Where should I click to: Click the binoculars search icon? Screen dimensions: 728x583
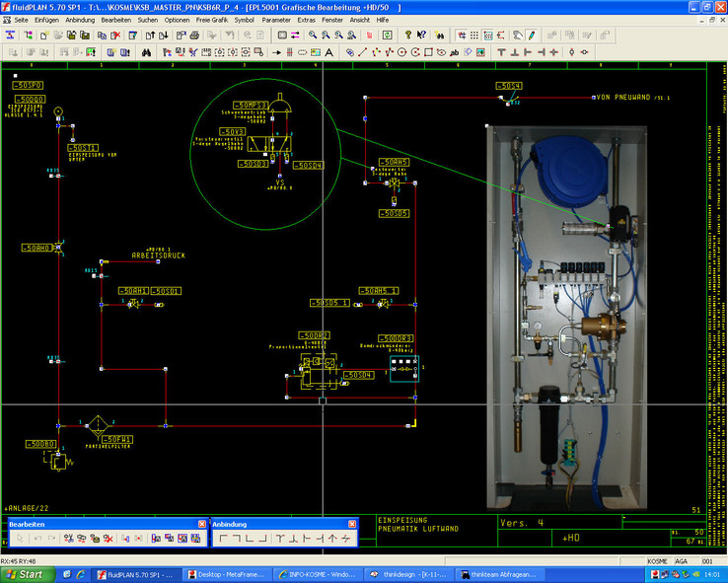coord(146,51)
